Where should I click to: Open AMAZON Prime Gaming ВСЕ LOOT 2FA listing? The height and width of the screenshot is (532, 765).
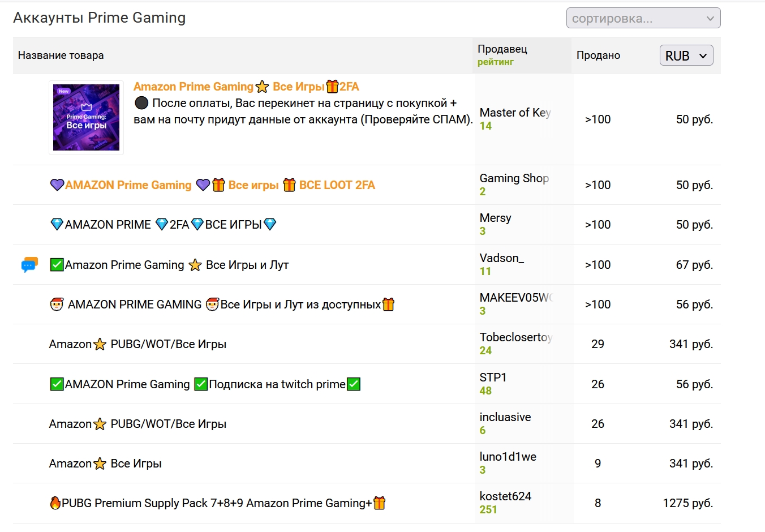(212, 185)
